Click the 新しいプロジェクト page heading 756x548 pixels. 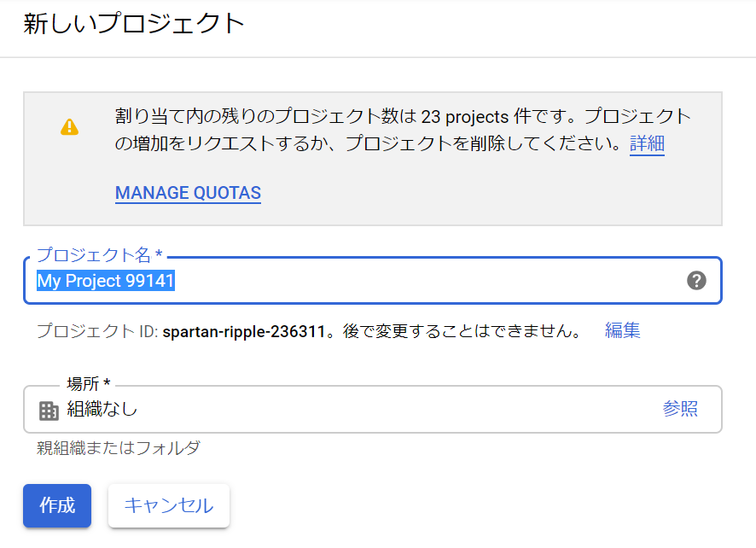point(134,24)
